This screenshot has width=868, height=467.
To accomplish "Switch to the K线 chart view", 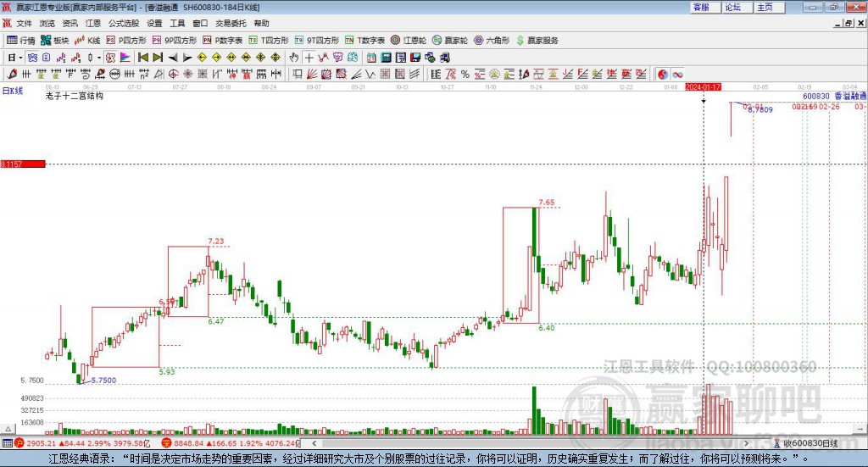I will (87, 41).
